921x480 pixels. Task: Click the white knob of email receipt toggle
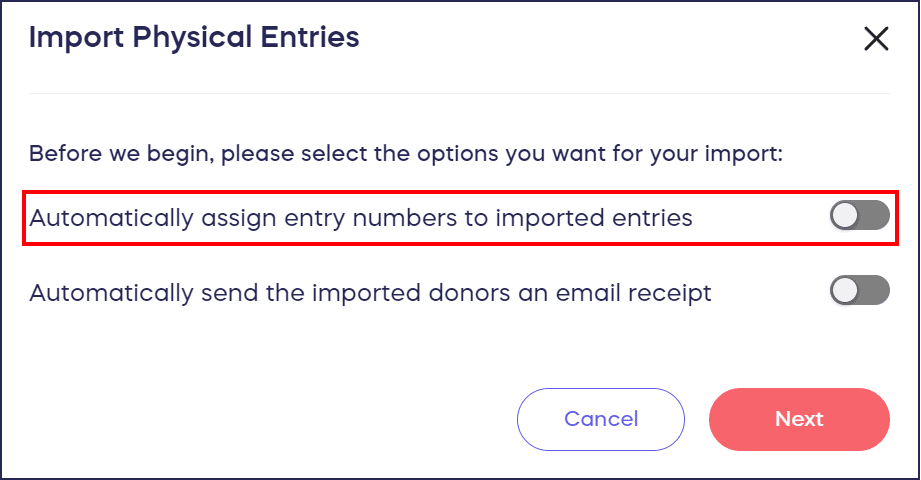(x=846, y=291)
